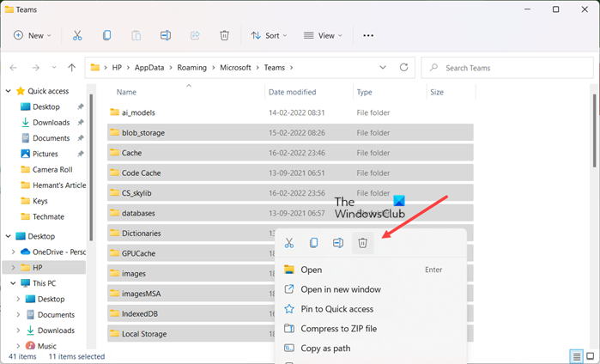Screen dimensions: 600x364
Task: Open Downloads under Quick access
Action: tap(52, 123)
